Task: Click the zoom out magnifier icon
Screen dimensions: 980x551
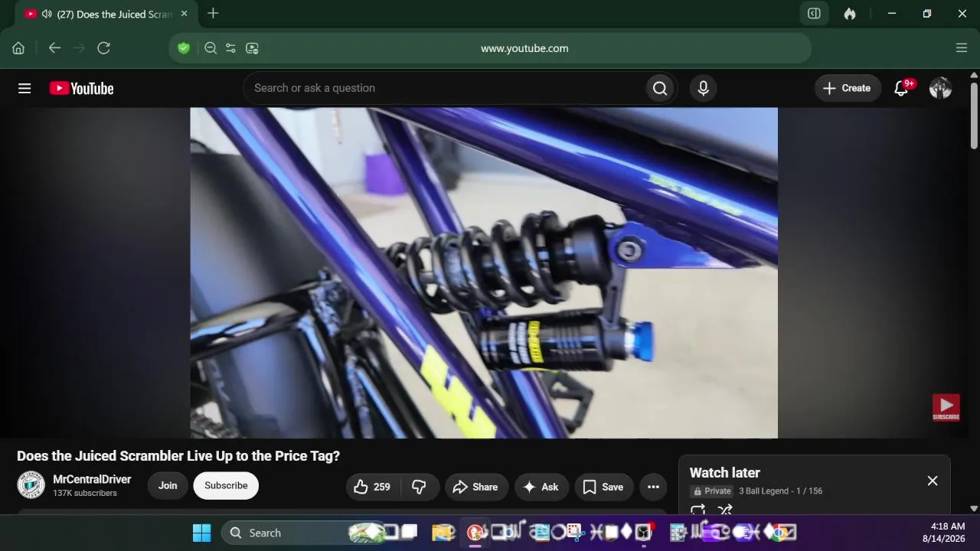Action: click(x=211, y=48)
